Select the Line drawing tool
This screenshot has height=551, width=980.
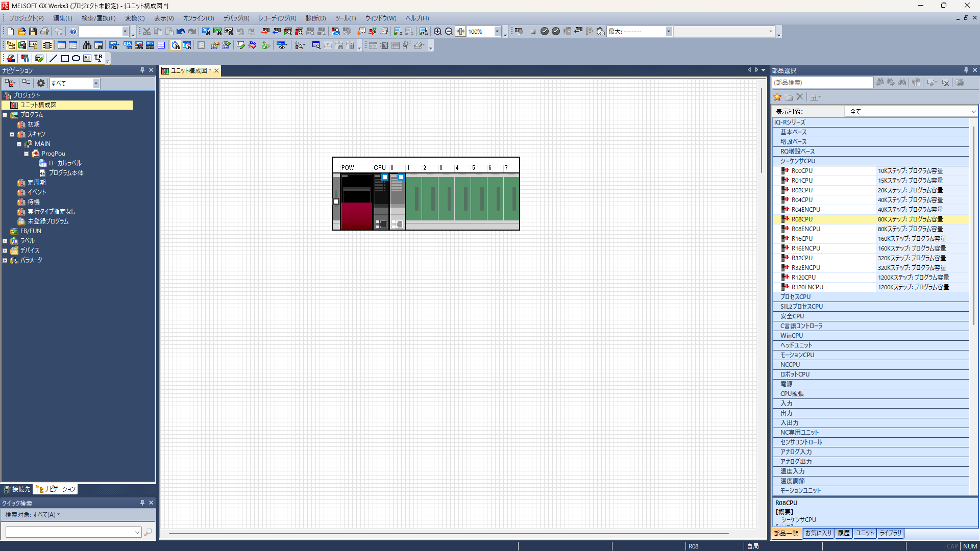pyautogui.click(x=53, y=59)
